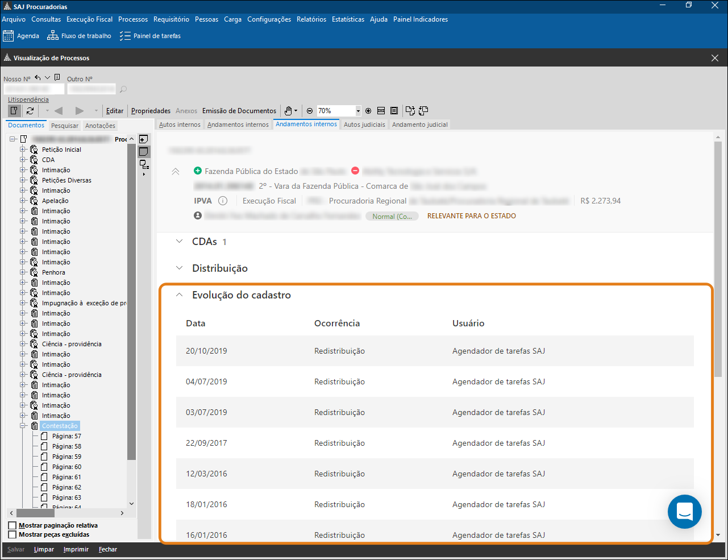Click the refresh arrows icon in toolbar

coord(30,111)
